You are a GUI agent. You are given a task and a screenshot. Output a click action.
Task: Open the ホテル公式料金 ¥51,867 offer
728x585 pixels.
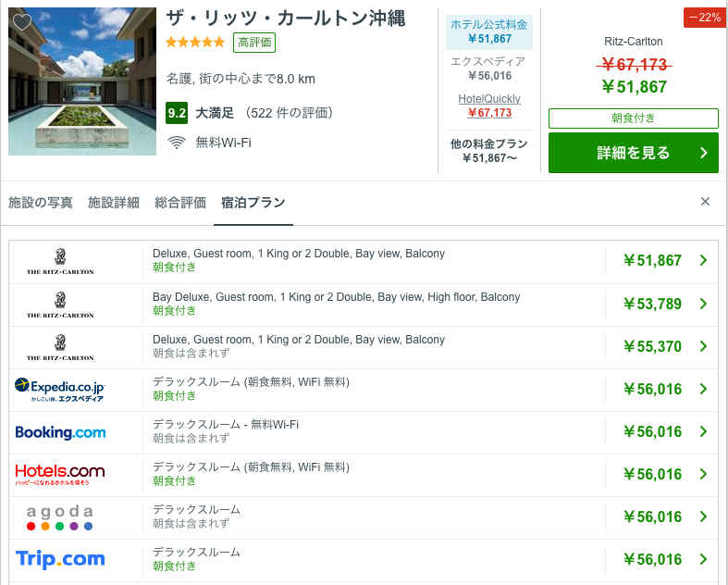point(489,32)
